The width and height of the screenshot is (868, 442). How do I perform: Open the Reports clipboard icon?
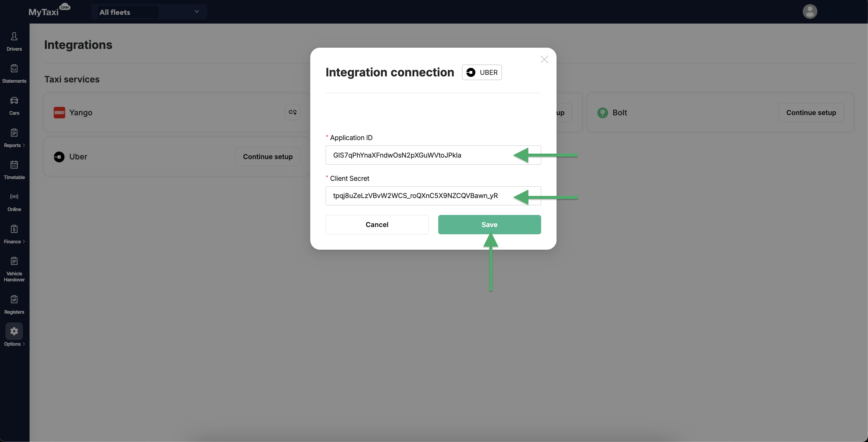coord(14,133)
